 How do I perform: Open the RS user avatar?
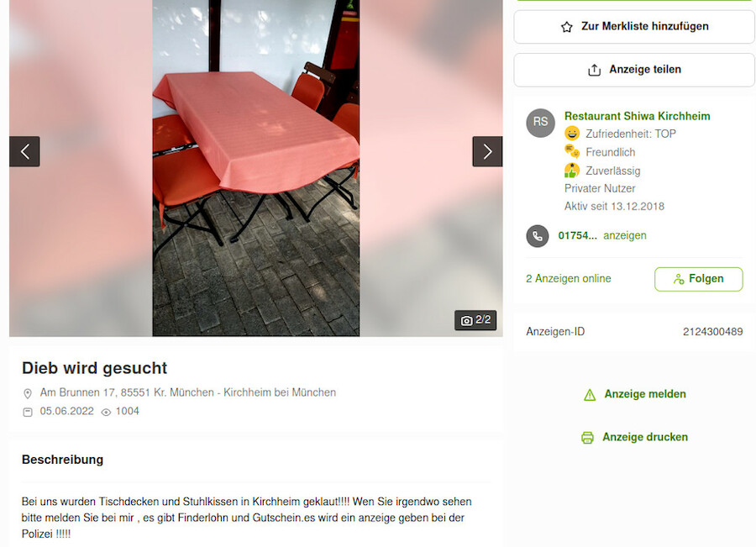point(540,123)
